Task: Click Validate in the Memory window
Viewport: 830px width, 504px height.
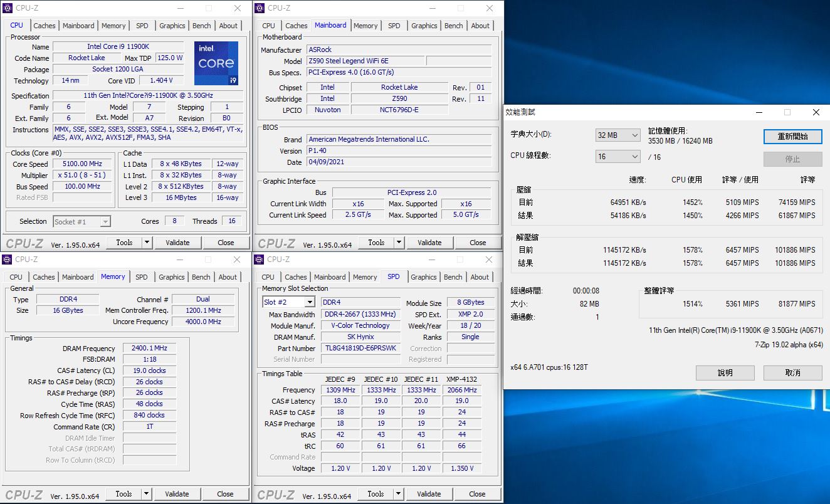Action: tap(177, 494)
